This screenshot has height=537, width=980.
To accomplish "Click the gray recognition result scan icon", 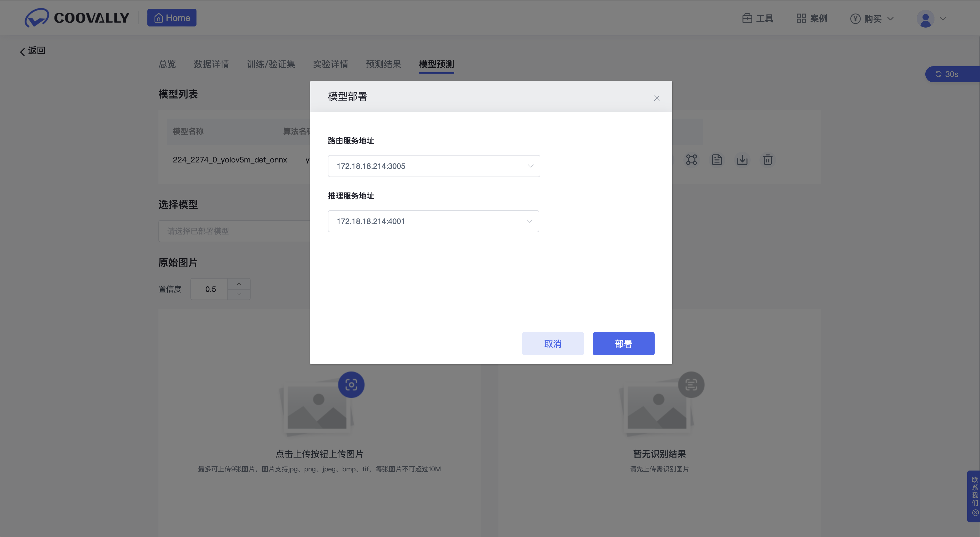I will 691,384.
